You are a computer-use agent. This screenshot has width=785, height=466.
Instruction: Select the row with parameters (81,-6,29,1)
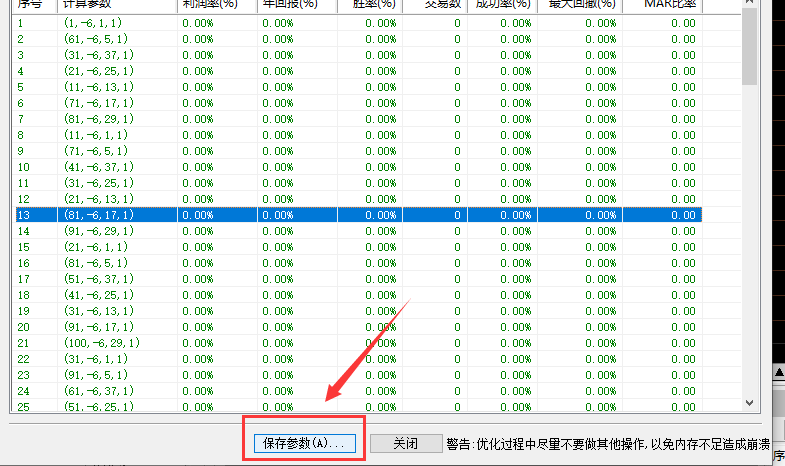click(358, 119)
